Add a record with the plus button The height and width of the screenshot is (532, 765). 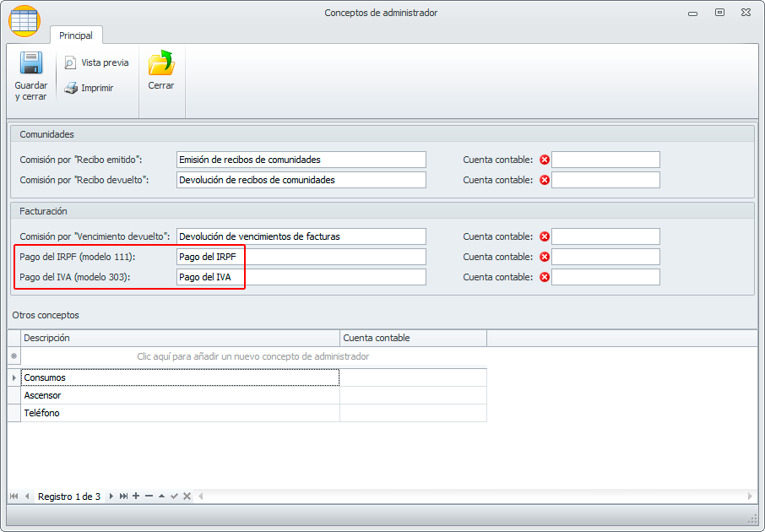(136, 496)
